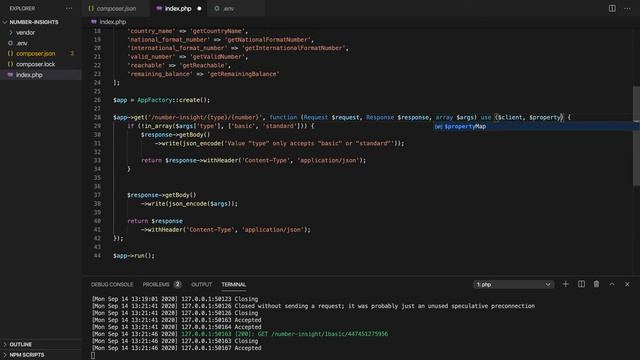The height and width of the screenshot is (360, 640).
Task: Click the terminal input prompt cursor
Action: (x=93, y=356)
